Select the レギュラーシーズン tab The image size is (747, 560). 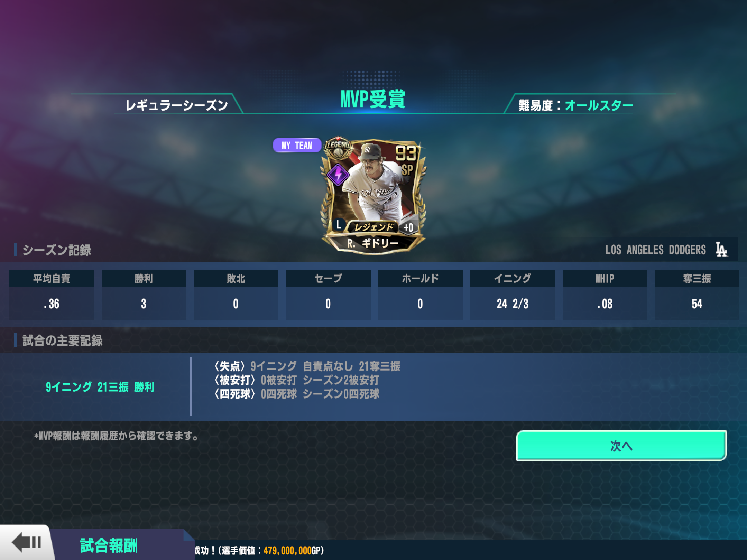[x=177, y=105]
